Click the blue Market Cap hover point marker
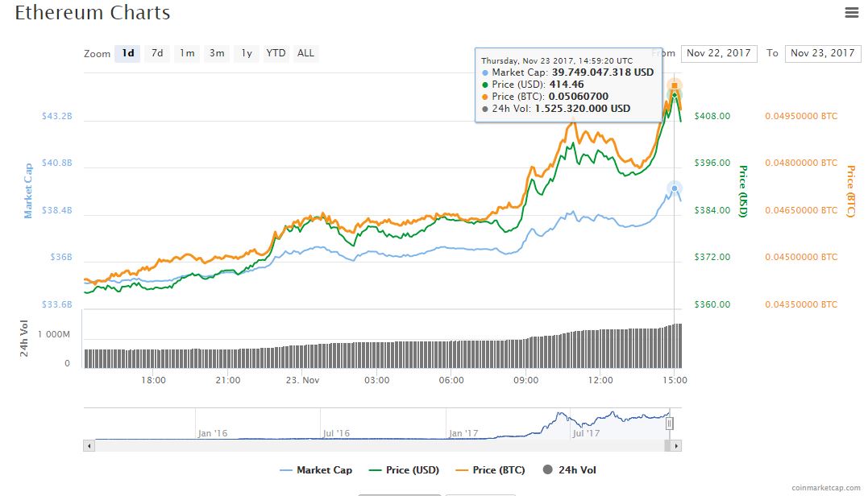 click(x=675, y=188)
